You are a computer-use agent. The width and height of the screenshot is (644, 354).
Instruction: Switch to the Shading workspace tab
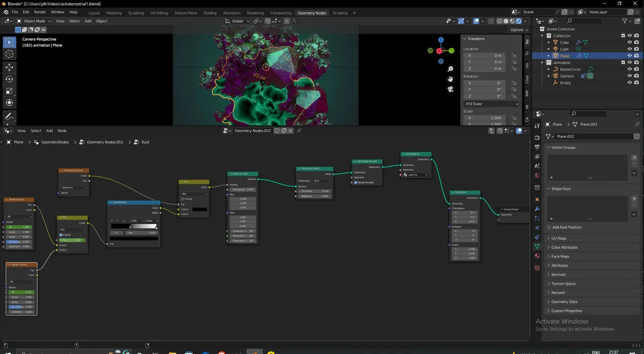[x=210, y=13]
